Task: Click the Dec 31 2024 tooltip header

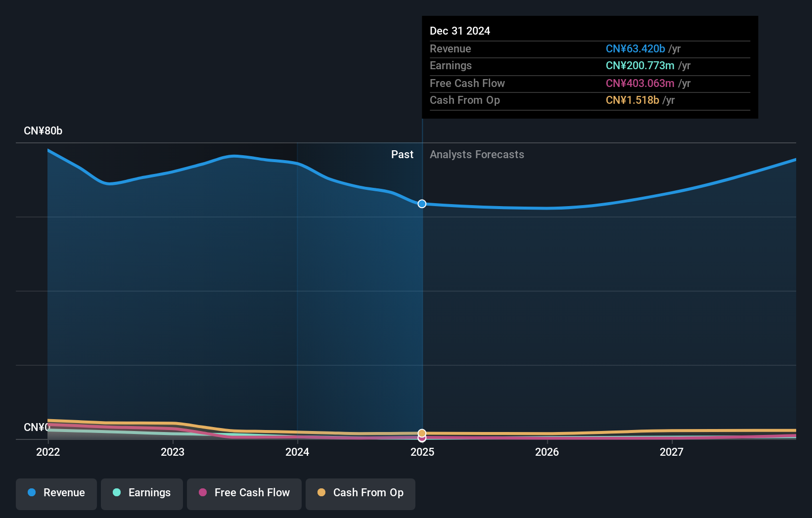Action: 460,31
